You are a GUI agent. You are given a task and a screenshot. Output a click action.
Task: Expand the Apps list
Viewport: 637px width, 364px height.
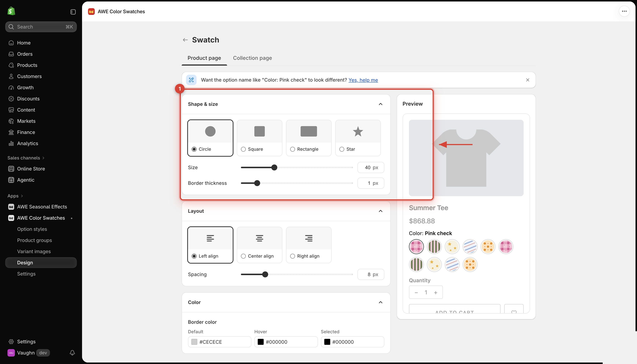(15, 196)
